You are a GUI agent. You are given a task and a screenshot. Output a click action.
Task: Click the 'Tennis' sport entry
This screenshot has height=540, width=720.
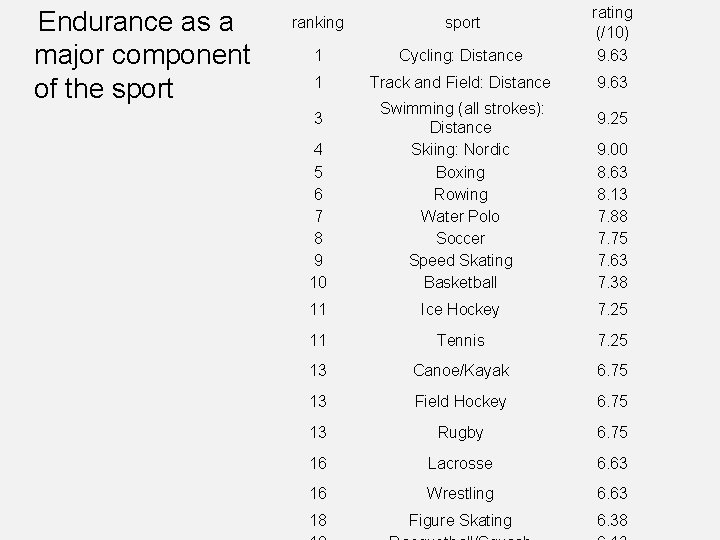click(460, 341)
